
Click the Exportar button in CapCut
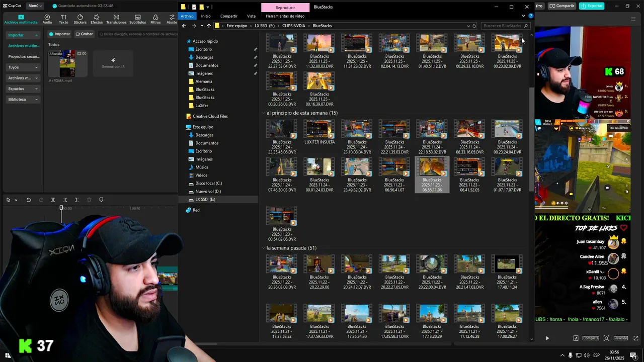coord(592,6)
